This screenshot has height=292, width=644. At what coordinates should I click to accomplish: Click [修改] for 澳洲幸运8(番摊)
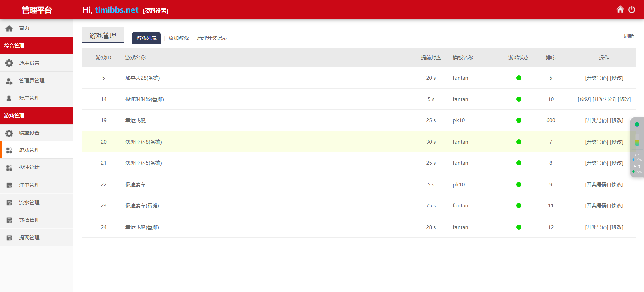click(616, 142)
